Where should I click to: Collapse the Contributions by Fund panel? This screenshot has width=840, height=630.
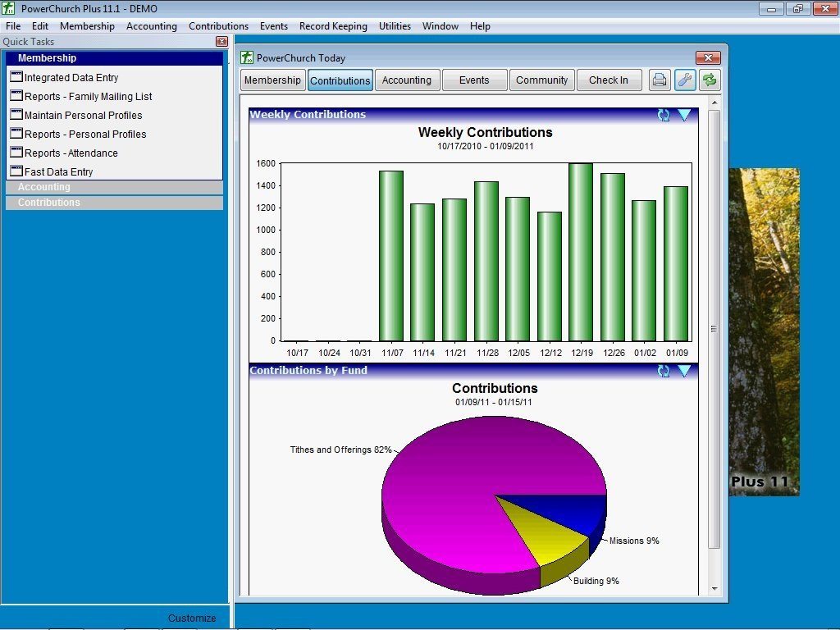tap(686, 371)
